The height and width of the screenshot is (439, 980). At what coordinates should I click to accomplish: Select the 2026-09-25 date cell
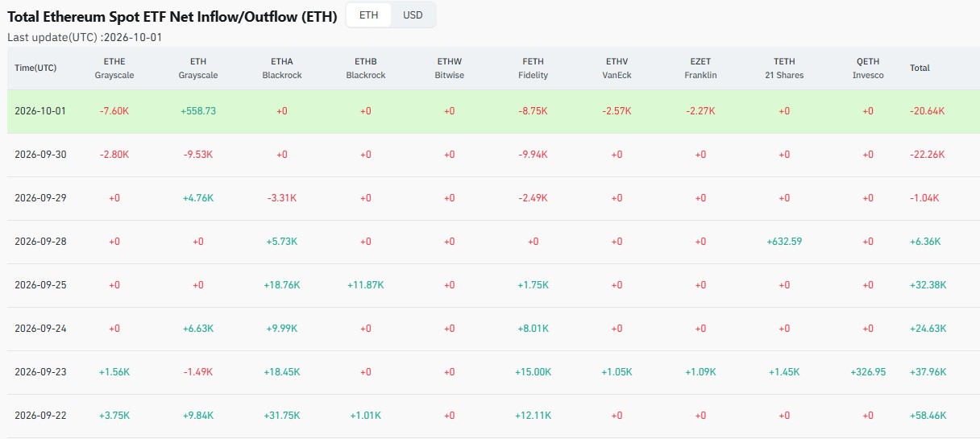40,285
